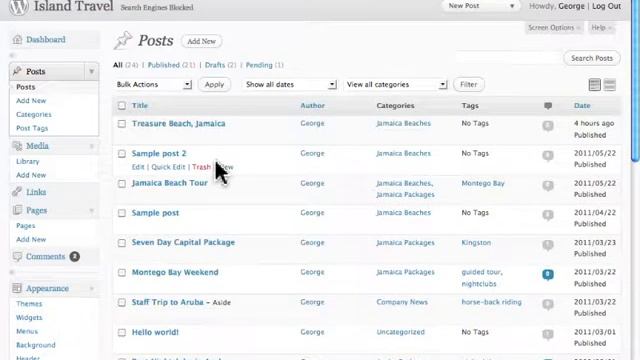Screen dimensions: 640x360
Task: Toggle the Media sidebar menu arrow
Action: pos(91,146)
